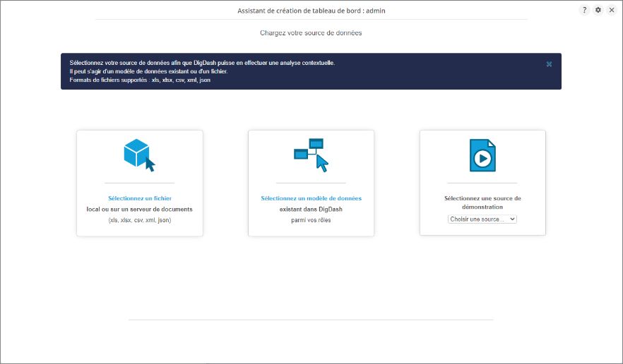
Task: Click the demo source play-document icon
Action: (x=482, y=155)
